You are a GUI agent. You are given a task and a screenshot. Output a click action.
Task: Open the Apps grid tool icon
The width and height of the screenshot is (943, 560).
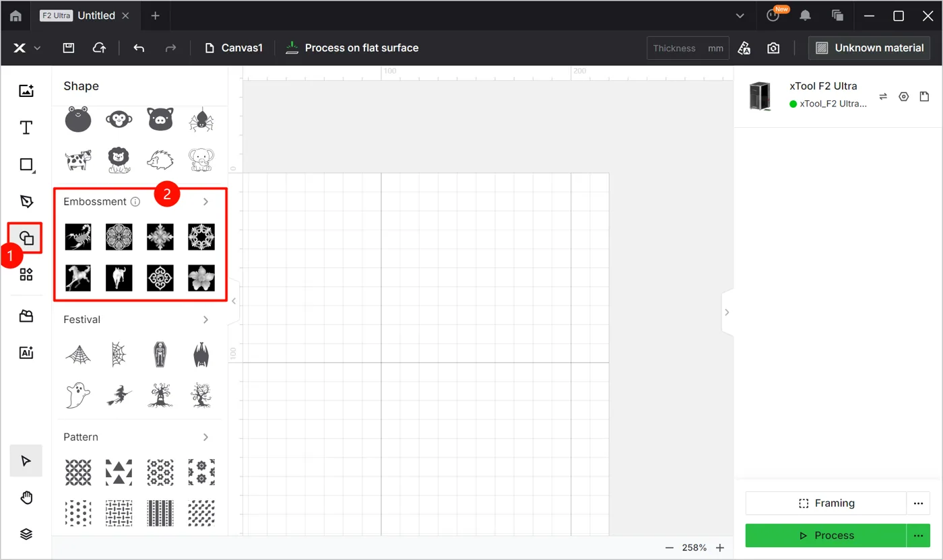pos(26,274)
